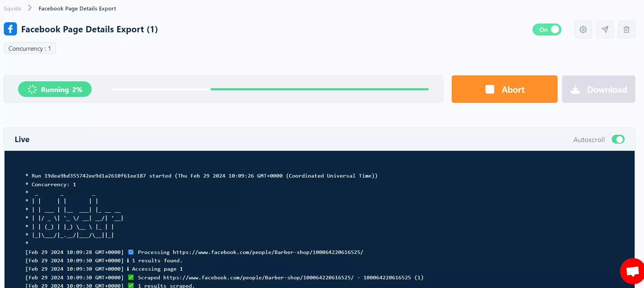
Task: Turn off the squid On switch
Action: [x=547, y=30]
